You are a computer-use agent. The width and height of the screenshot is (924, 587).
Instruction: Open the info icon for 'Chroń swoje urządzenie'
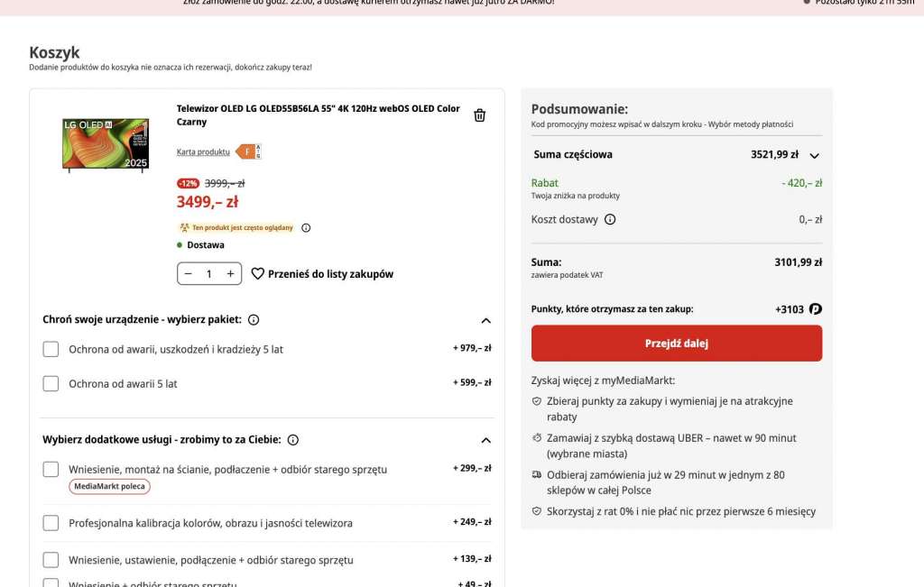(x=253, y=319)
